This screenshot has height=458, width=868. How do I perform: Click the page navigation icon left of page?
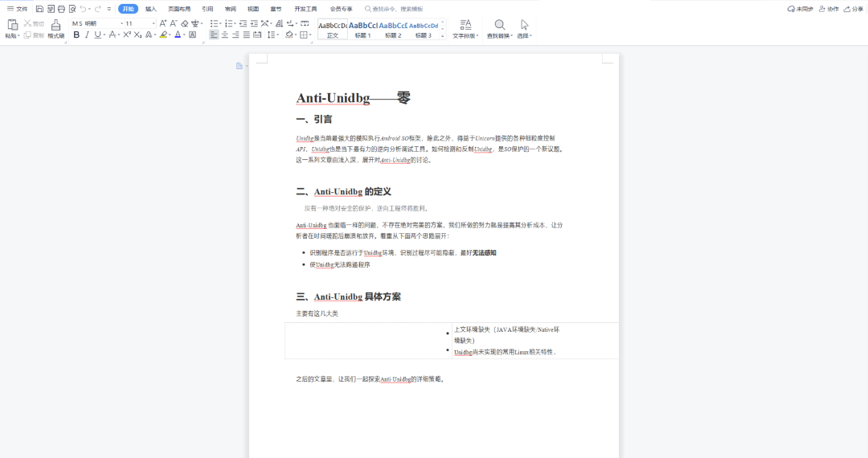240,66
